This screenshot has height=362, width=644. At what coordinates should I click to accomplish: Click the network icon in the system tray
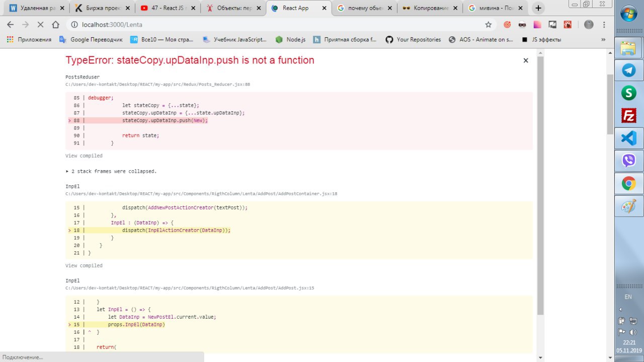[633, 321]
